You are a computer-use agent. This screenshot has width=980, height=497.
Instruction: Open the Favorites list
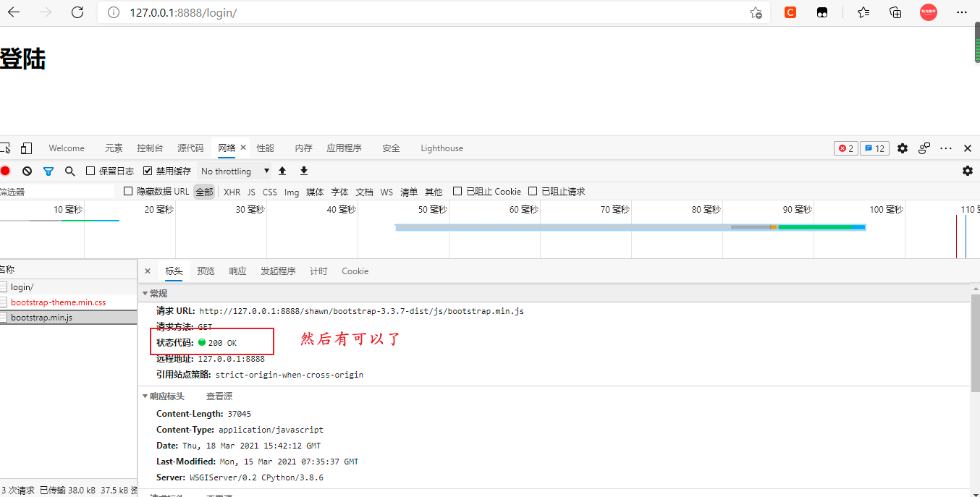(863, 12)
